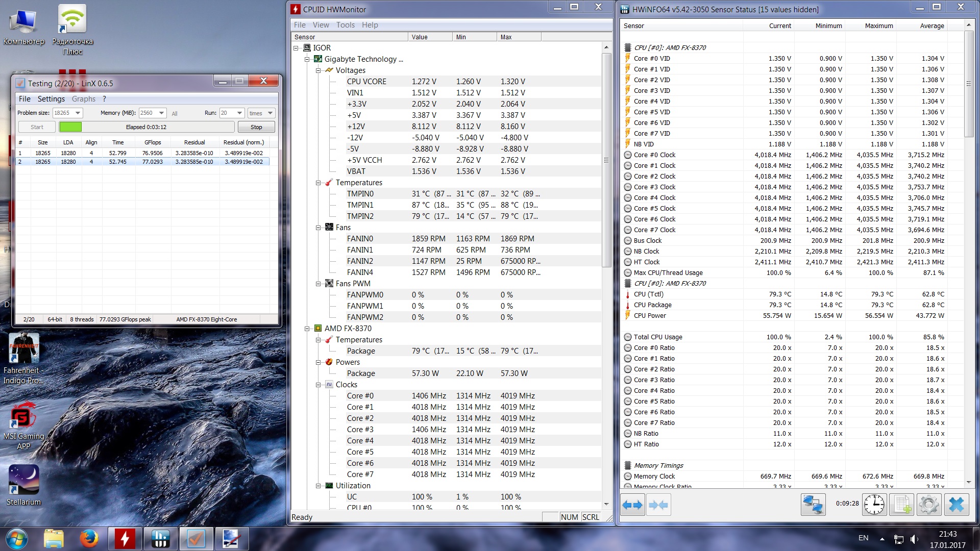Click HWiNFO expand columns arrows button
The height and width of the screenshot is (551, 980).
[632, 505]
